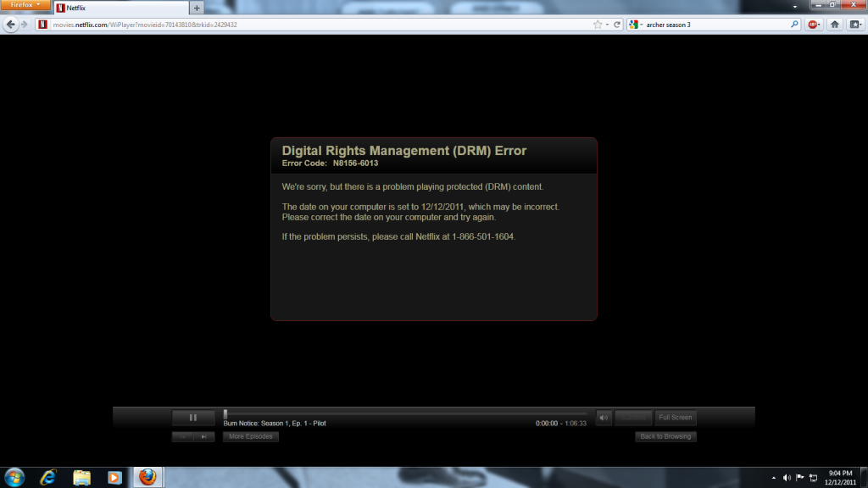Click the Firefox taskbar button
This screenshot has height=488, width=868.
pos(147,477)
